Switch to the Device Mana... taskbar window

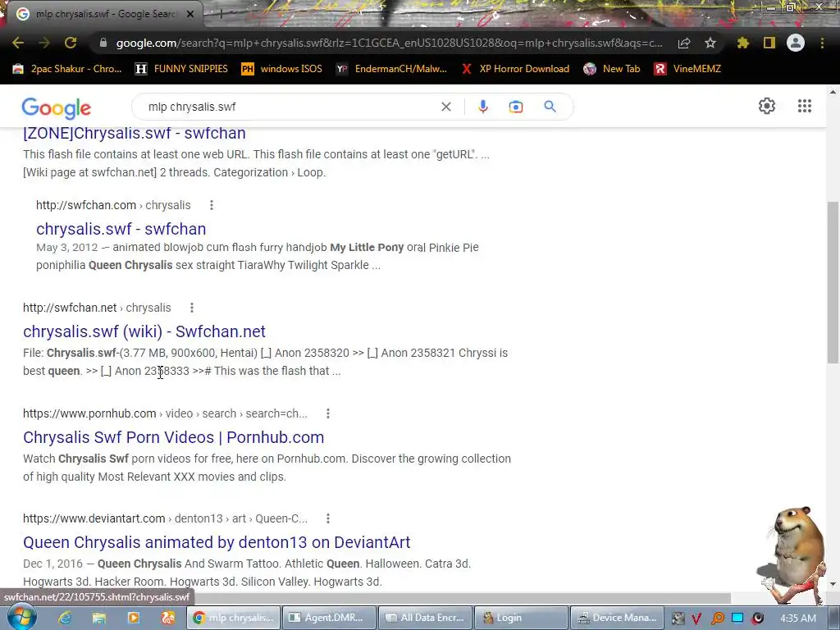pyautogui.click(x=617, y=618)
